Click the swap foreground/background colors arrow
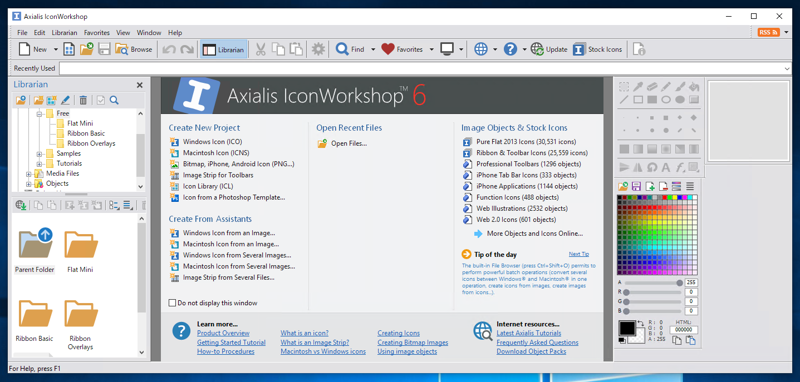Screen dimensions: 800x382 [x=640, y=323]
